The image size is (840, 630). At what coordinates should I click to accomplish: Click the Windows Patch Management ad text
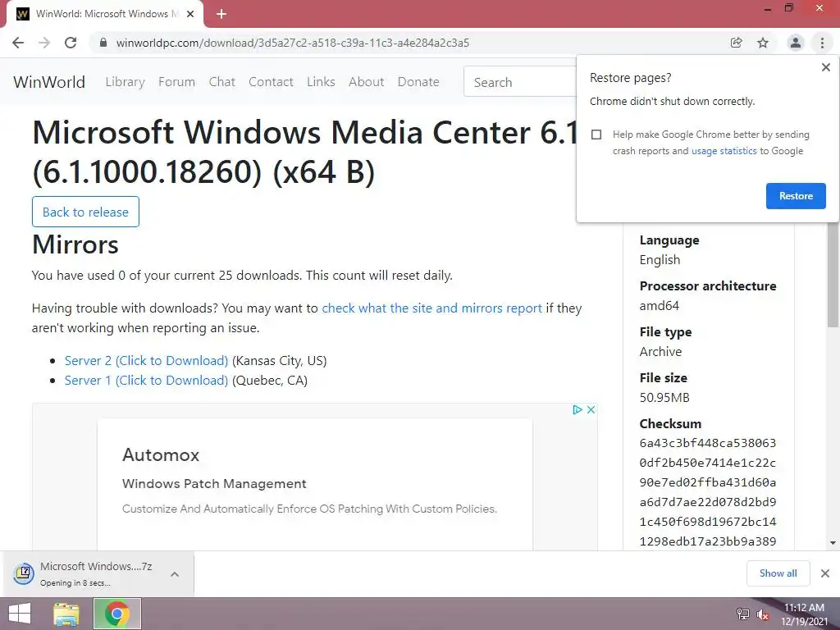(214, 484)
